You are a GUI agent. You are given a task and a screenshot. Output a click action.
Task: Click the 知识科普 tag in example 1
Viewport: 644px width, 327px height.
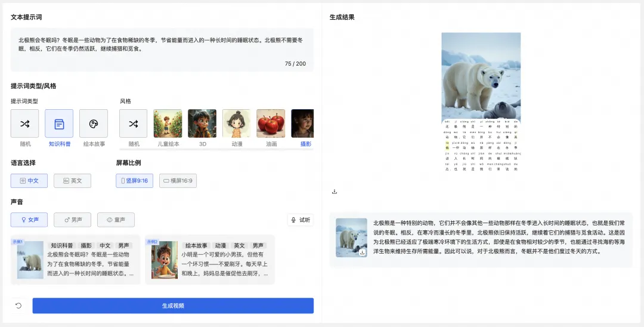point(62,245)
